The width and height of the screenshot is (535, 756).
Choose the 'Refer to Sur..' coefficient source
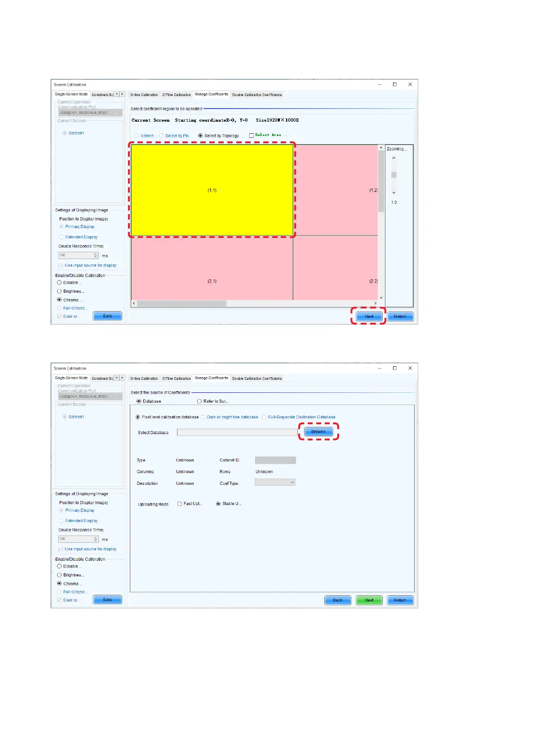click(x=199, y=401)
